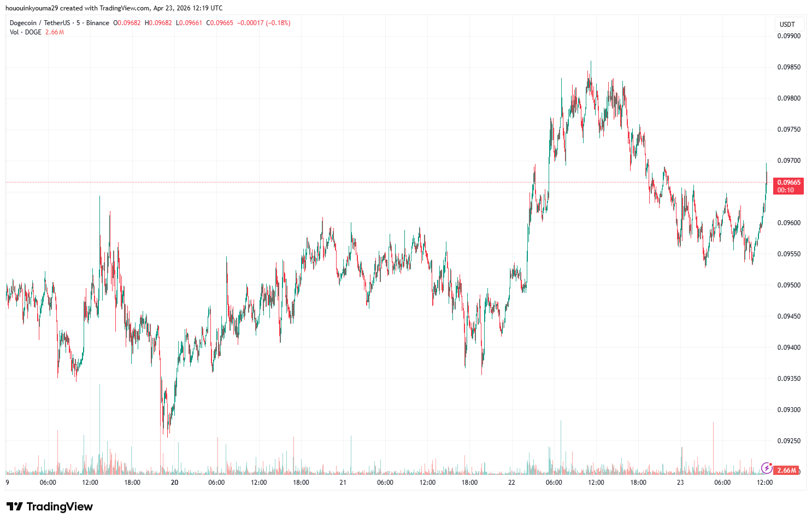Toggle the Vol · DOGE volume indicator
Image resolution: width=812 pixels, height=523 pixels.
(x=25, y=32)
